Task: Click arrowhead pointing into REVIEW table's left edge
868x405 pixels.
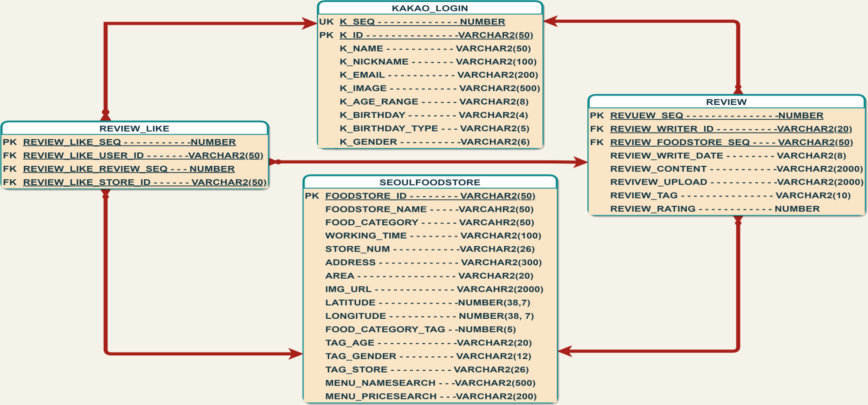Action: [x=580, y=162]
